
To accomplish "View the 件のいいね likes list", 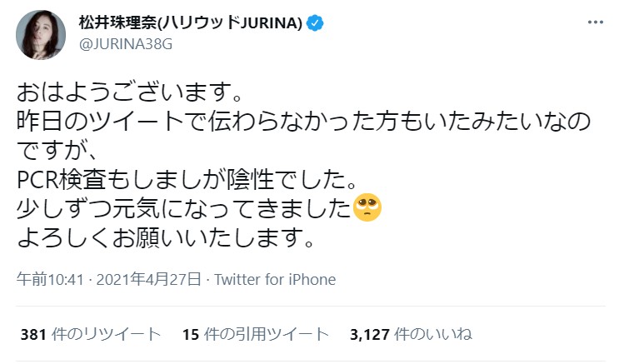I will [436, 335].
